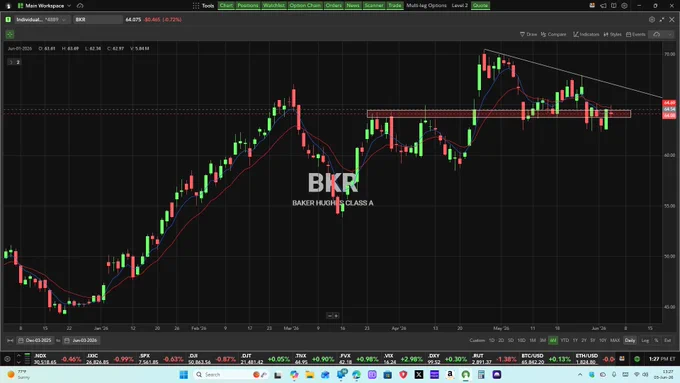Open the orange gift icon in ticker bar
This screenshot has height=383, width=680.
click(622, 359)
